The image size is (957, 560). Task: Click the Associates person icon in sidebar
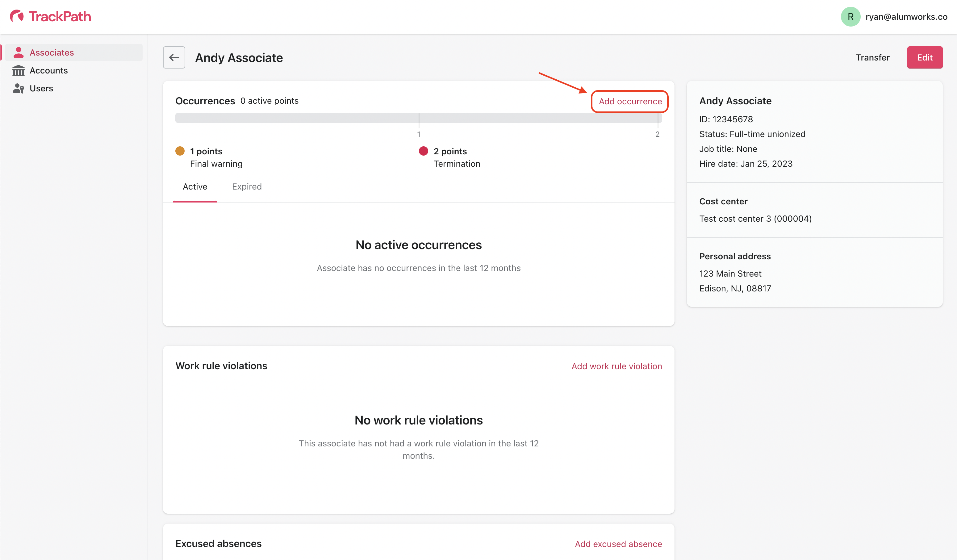coord(18,52)
